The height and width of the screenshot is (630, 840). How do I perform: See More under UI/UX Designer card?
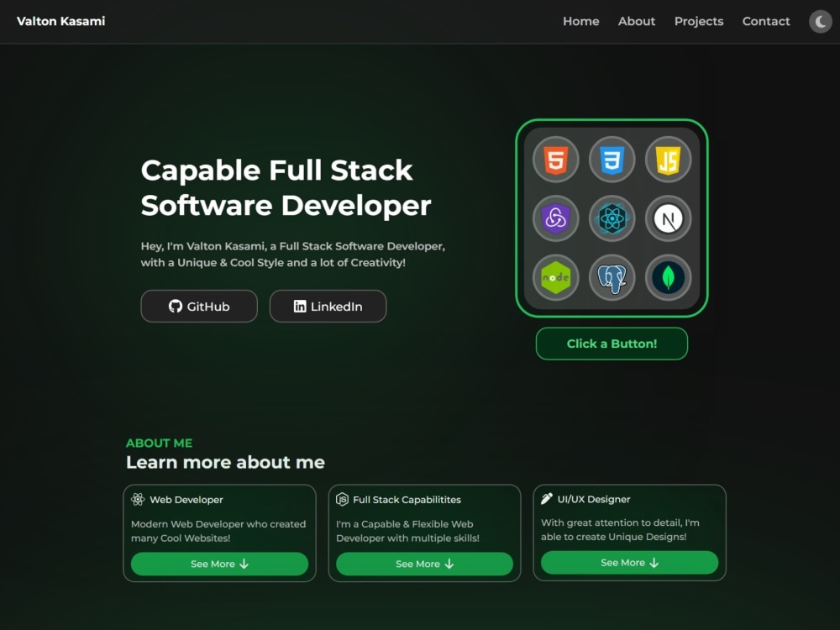[629, 563]
